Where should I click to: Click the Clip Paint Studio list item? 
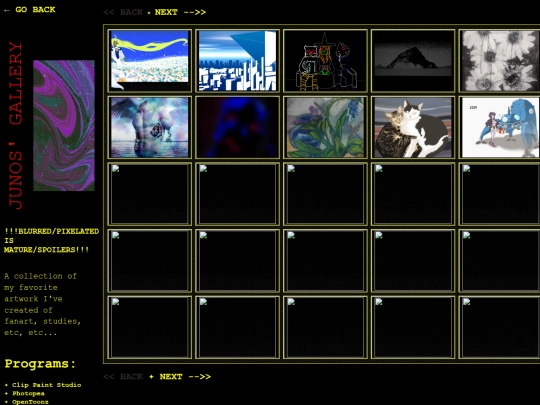point(46,385)
